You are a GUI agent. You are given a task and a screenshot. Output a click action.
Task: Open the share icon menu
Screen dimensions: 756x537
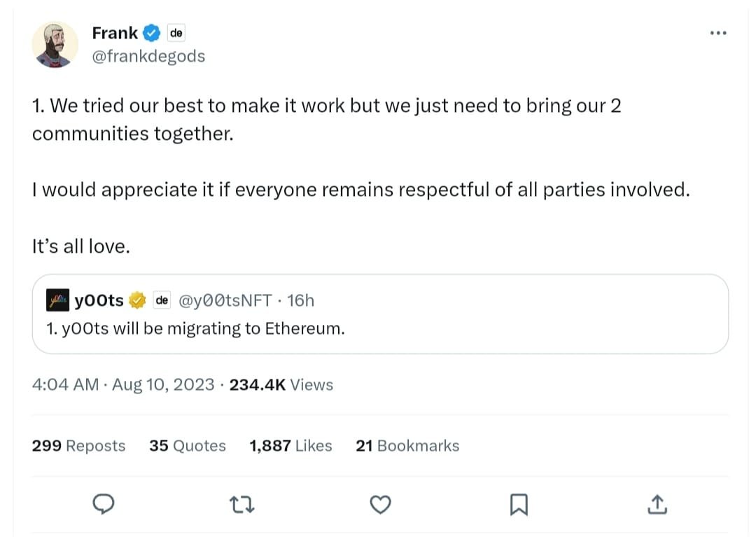click(657, 503)
